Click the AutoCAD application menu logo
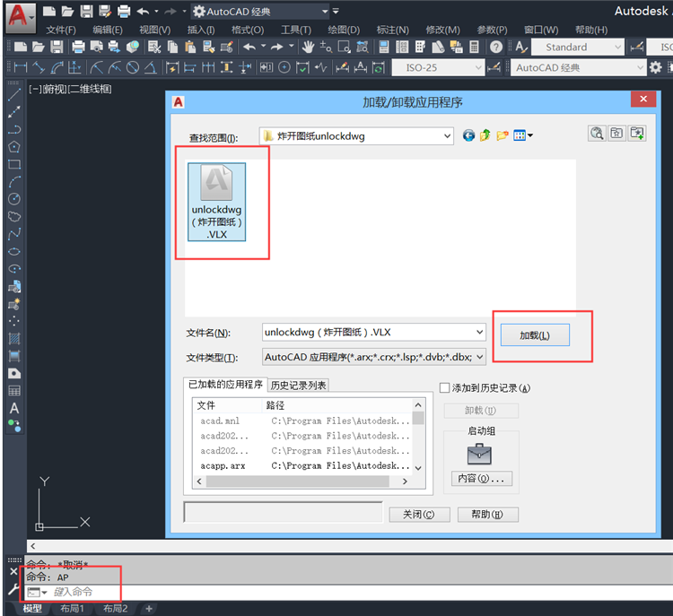The height and width of the screenshot is (616, 673). (x=20, y=17)
